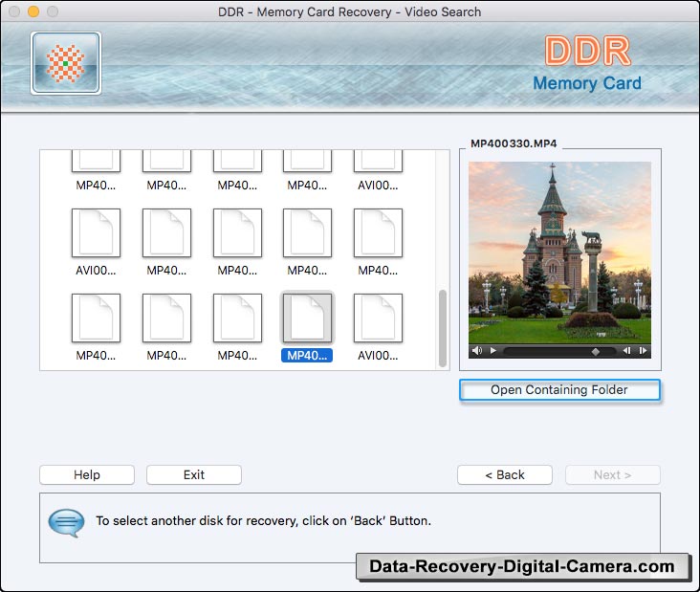
Task: Select the highlighted MP40... file icon
Action: pos(307,318)
